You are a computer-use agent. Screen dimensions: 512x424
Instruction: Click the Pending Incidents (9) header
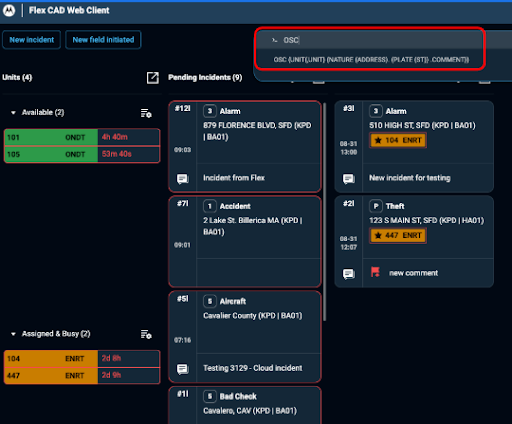pos(205,77)
